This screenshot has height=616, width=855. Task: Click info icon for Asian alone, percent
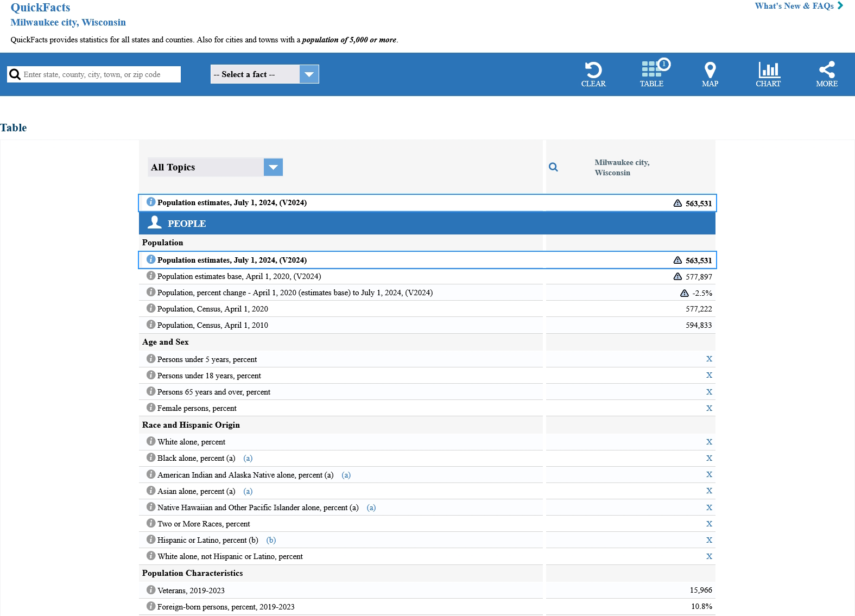151,491
